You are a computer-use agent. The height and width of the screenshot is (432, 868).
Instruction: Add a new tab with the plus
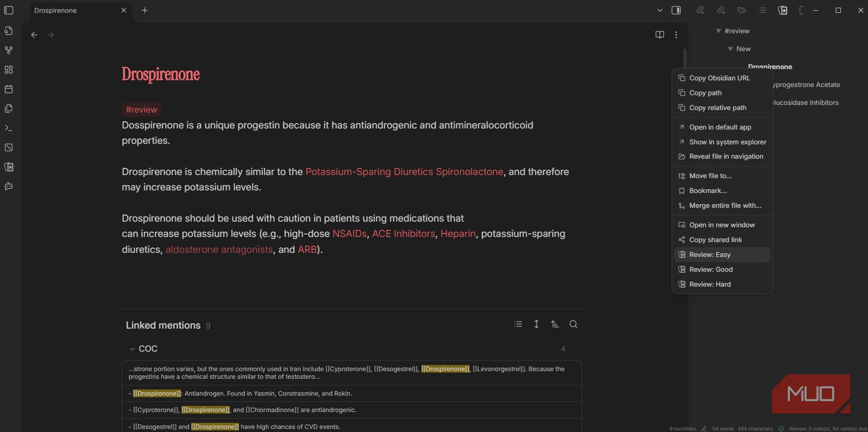(x=145, y=10)
